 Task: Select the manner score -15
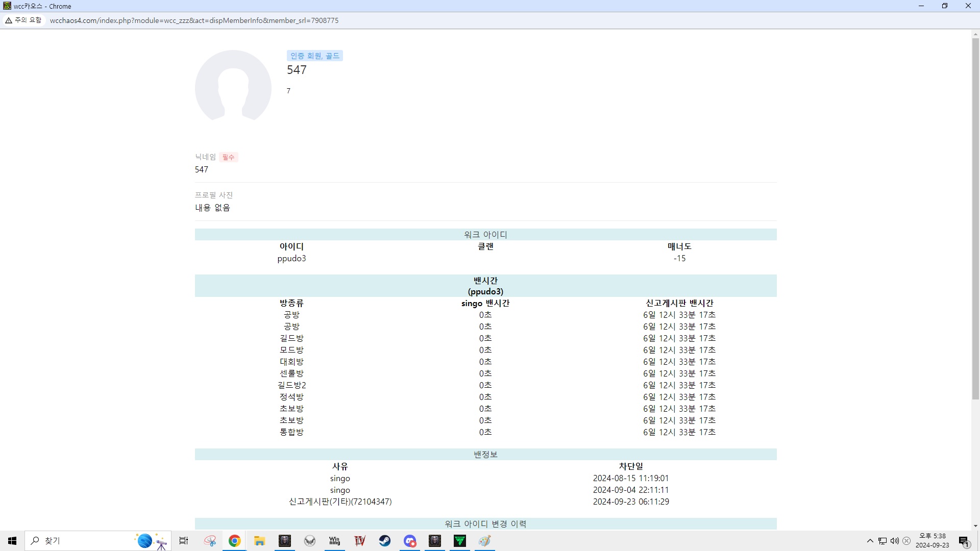[x=679, y=259]
